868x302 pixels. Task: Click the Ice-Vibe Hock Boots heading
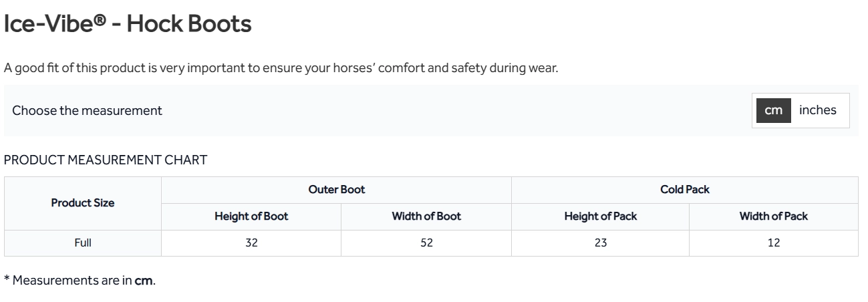tap(128, 24)
